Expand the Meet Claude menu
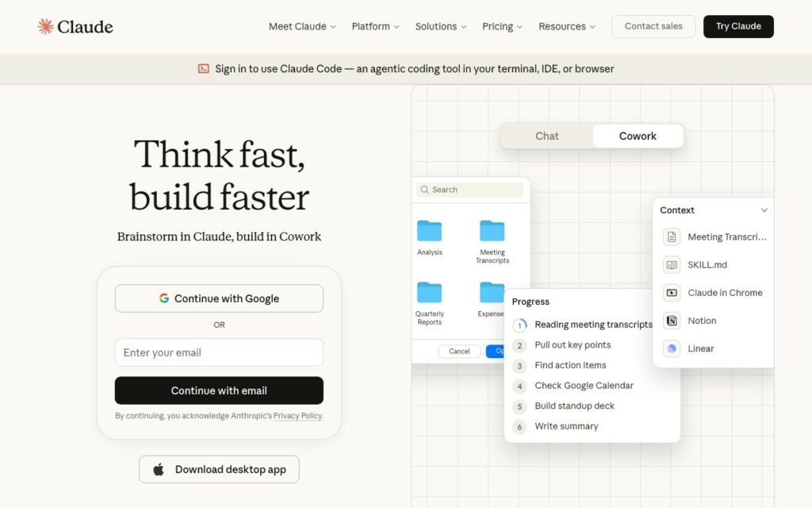812x508 pixels. click(x=302, y=26)
